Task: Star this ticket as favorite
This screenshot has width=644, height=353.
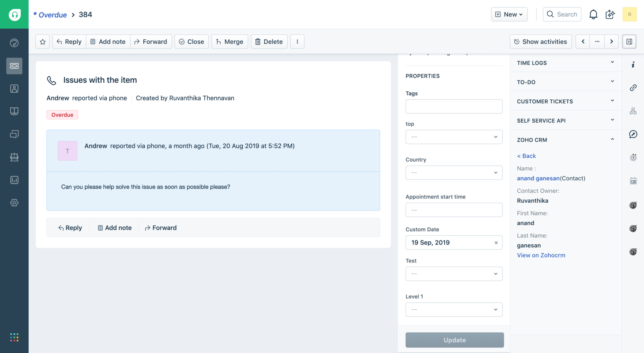Action: pyautogui.click(x=42, y=42)
